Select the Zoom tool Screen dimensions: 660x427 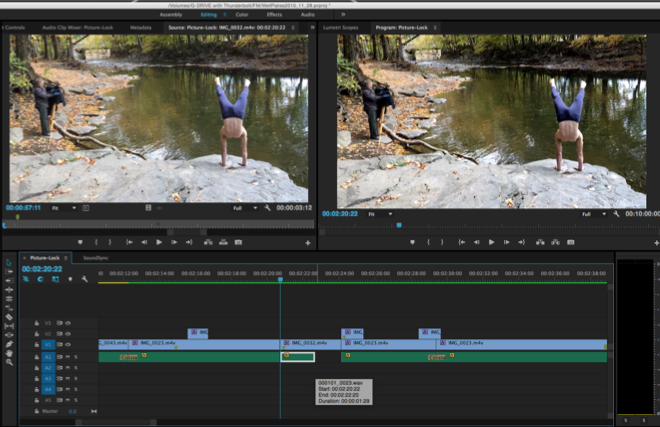9,362
